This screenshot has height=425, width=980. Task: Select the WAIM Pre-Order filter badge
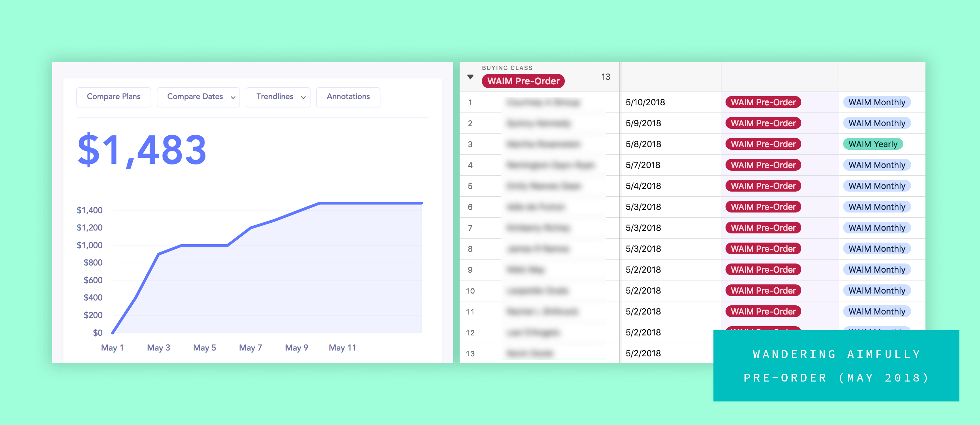point(523,81)
